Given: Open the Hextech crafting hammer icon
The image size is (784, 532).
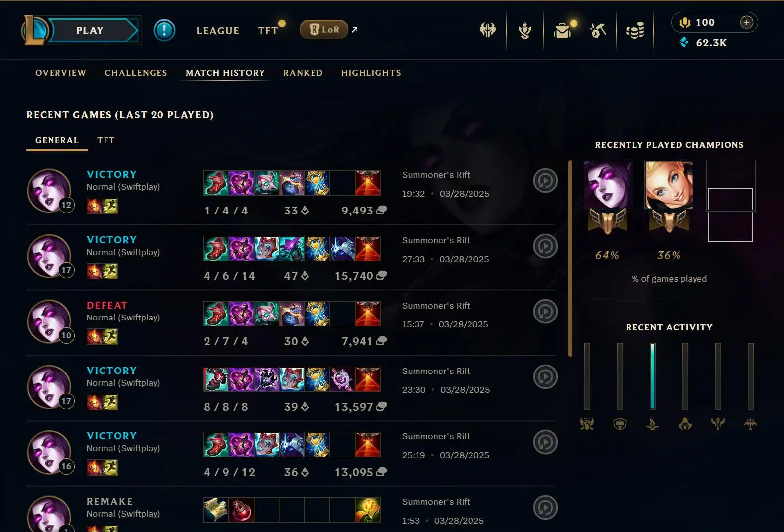Looking at the screenshot, I should coord(598,31).
